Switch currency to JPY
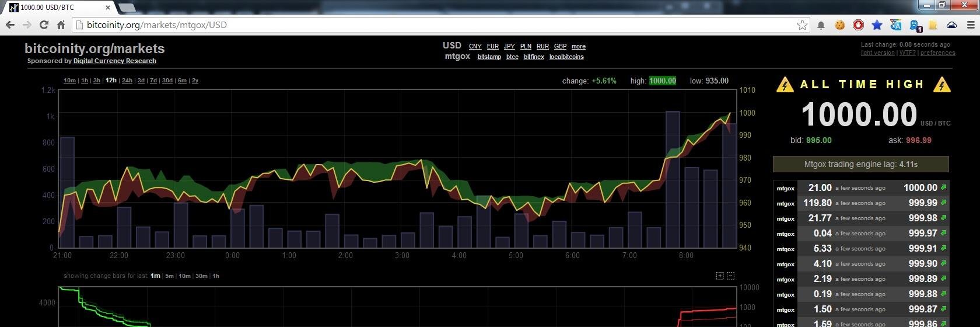 pyautogui.click(x=509, y=46)
